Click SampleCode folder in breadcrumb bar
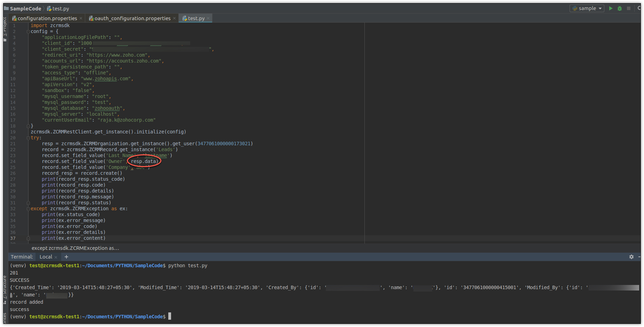Screen dimensions: 644x327 click(23, 8)
